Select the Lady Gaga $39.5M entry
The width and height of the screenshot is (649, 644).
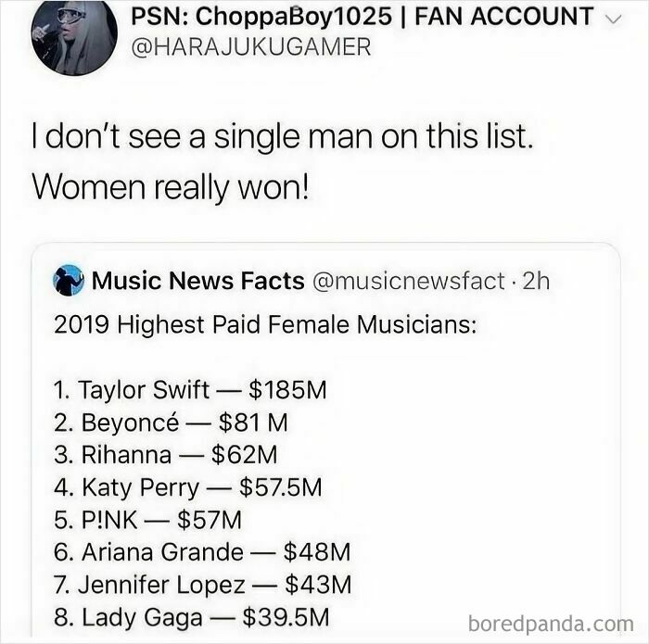[x=191, y=617]
